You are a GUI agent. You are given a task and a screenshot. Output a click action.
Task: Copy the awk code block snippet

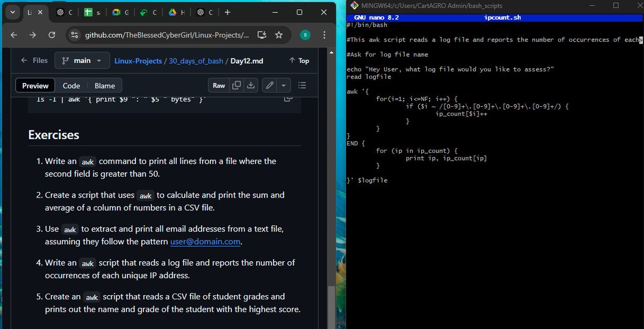pyautogui.click(x=287, y=98)
